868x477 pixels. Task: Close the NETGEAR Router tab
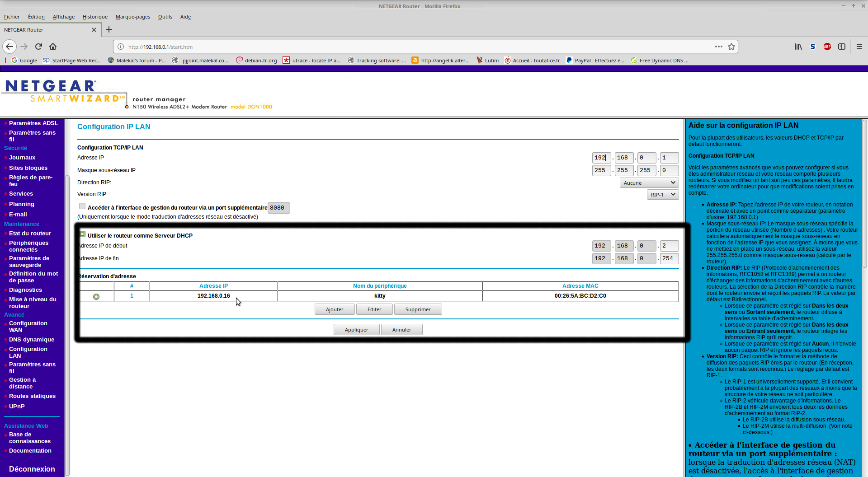pyautogui.click(x=94, y=30)
